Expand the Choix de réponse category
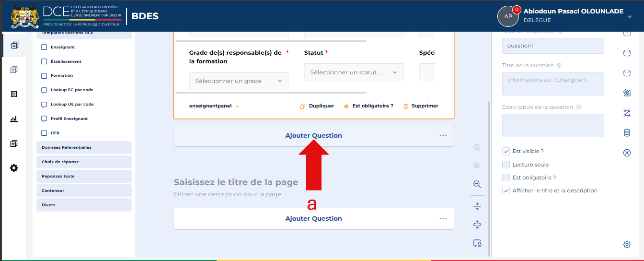Image resolution: width=644 pixels, height=261 pixels. pyautogui.click(x=84, y=162)
